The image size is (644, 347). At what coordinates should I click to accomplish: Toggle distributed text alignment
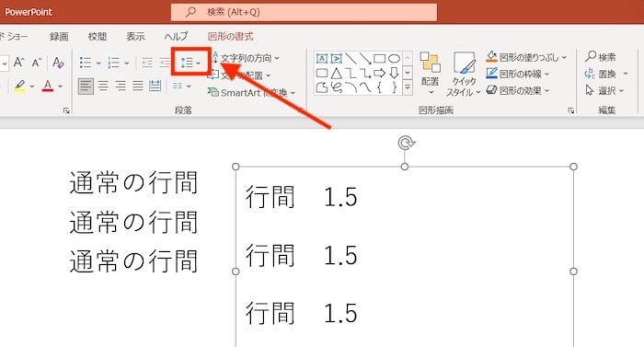155,86
